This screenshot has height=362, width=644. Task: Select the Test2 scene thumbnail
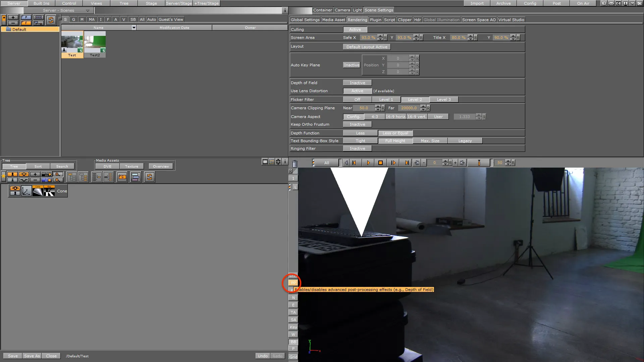(95, 45)
